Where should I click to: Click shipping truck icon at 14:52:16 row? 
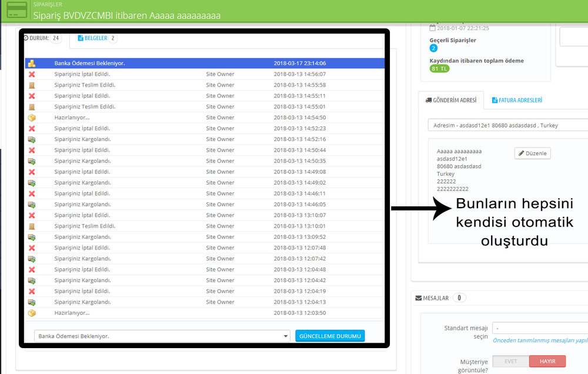[32, 139]
